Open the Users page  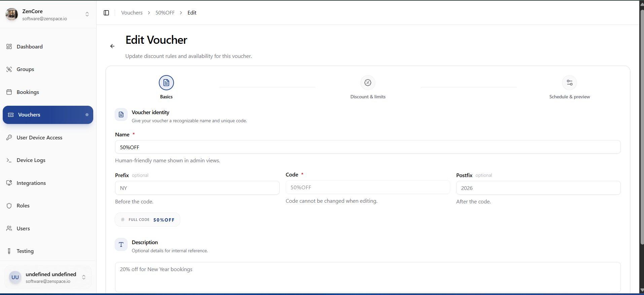[x=48, y=228]
